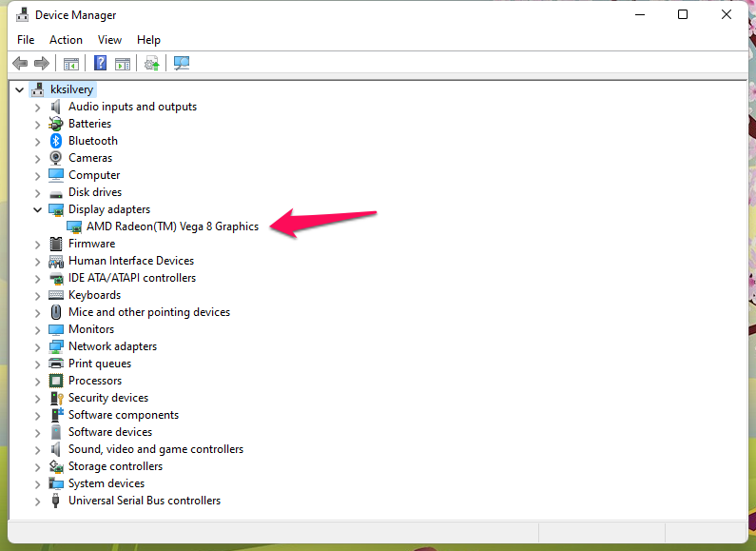Expand the Software devices chevron

click(38, 433)
